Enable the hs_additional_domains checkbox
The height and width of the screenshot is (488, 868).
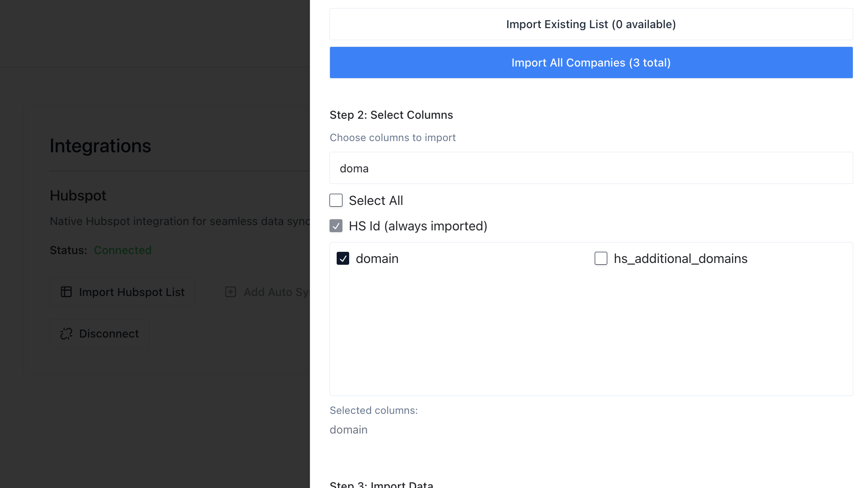pyautogui.click(x=601, y=259)
